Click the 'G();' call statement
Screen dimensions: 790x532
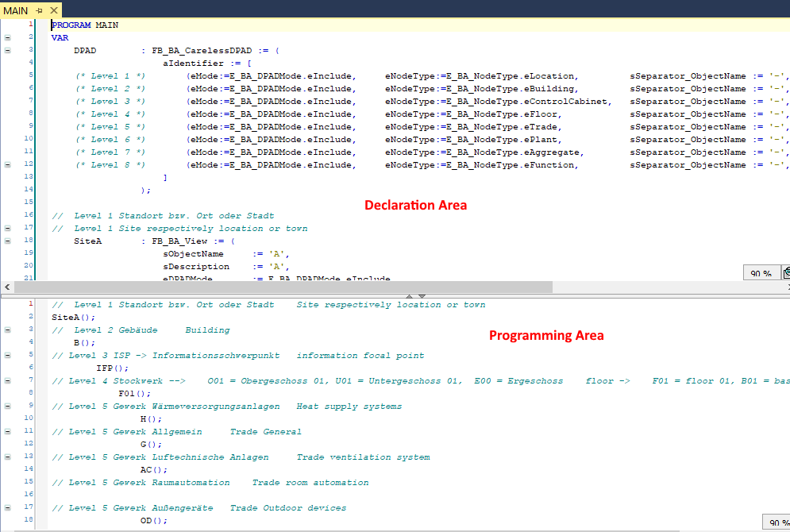(x=151, y=445)
